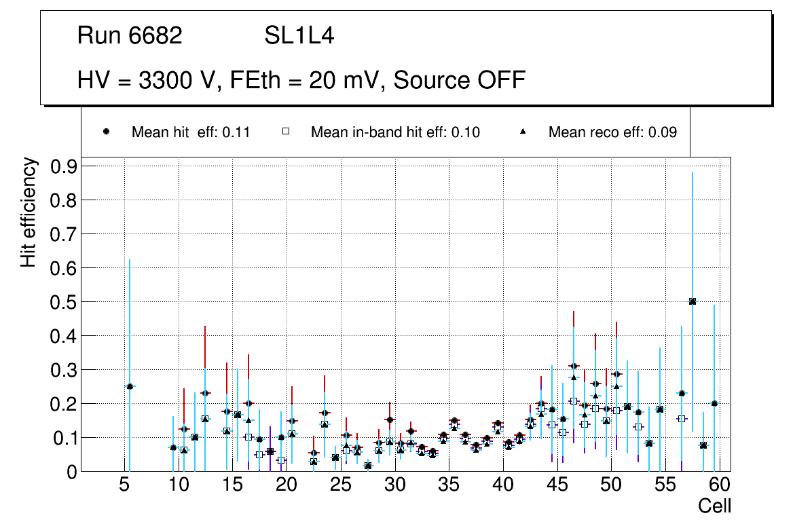Screen dimensions: 812x524
Task: Click the 35 x-axis tick label
Action: (x=449, y=485)
